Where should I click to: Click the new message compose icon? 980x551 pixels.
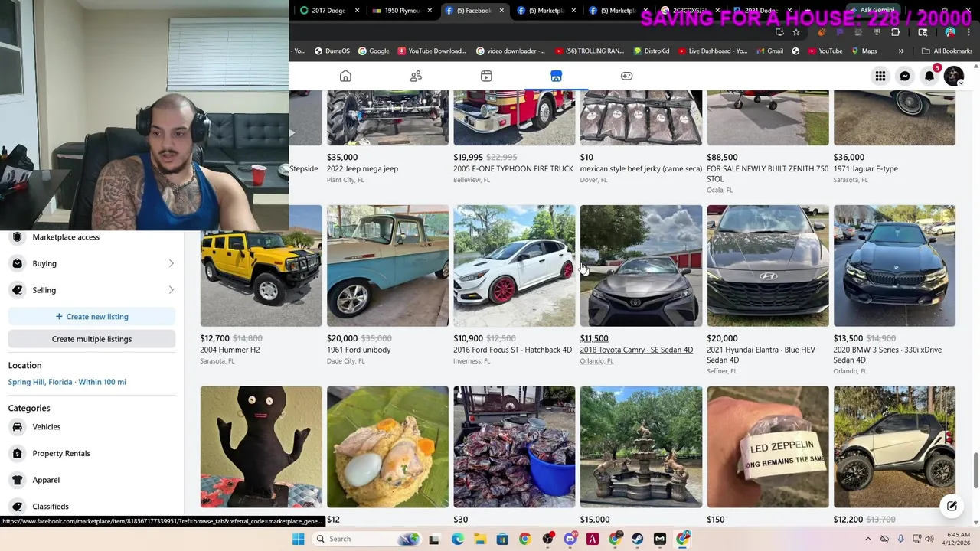pyautogui.click(x=952, y=506)
